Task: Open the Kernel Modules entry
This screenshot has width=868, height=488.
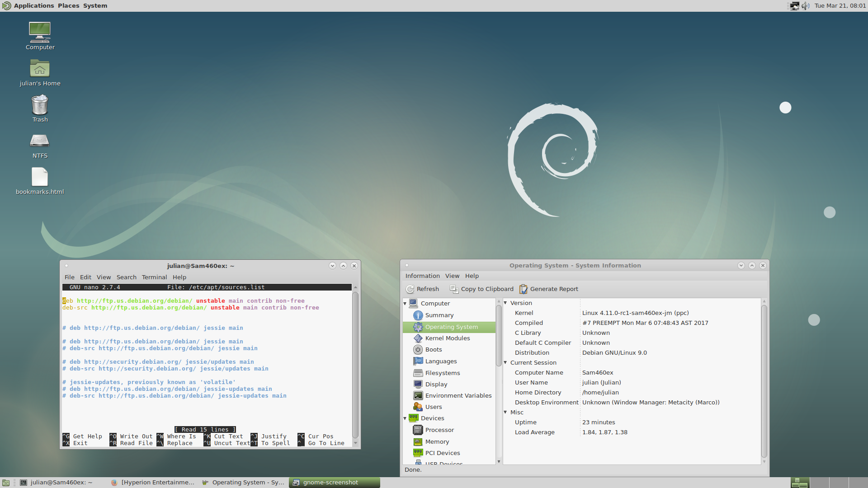Action: (447, 338)
